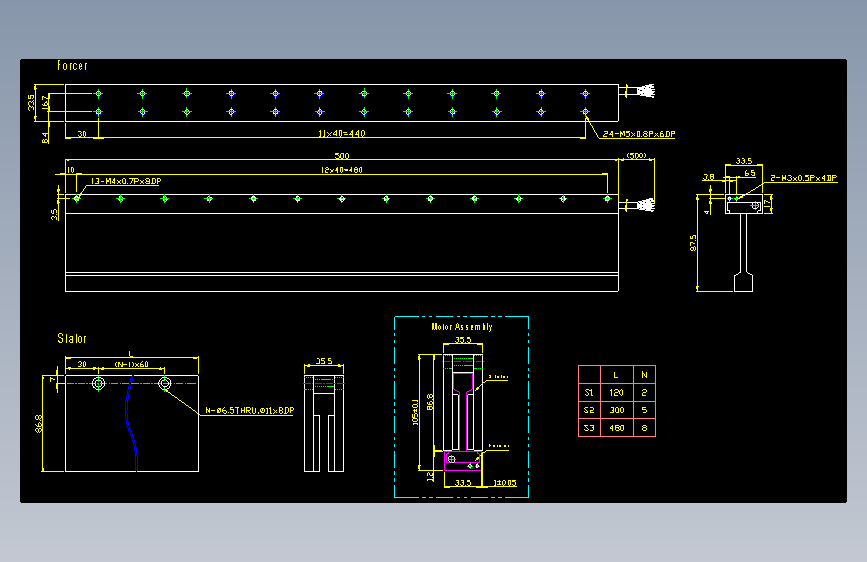This screenshot has height=562, width=867.
Task: Pick the "7" dimension on stator
Action: [x=53, y=379]
